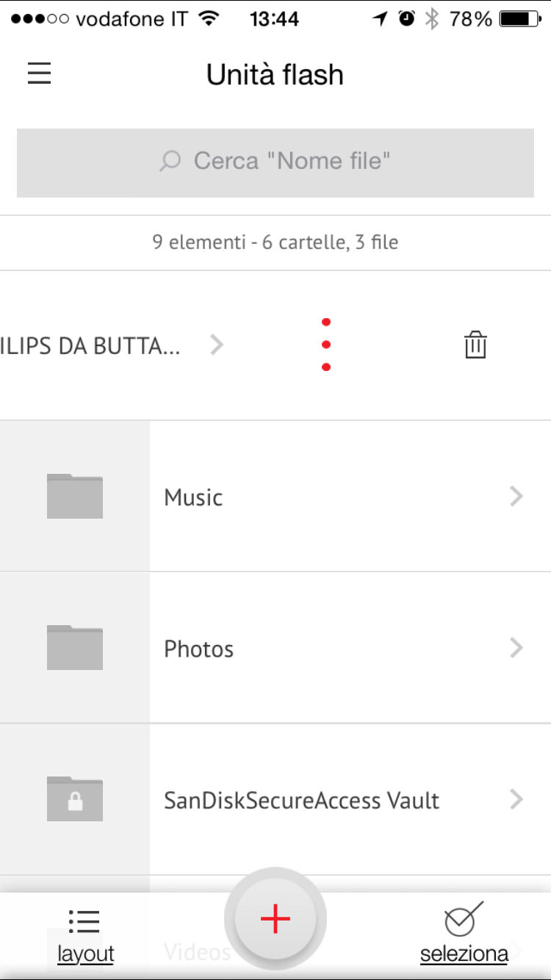Tap the seleziona checkmark icon
This screenshot has height=980, width=551.
(x=463, y=919)
